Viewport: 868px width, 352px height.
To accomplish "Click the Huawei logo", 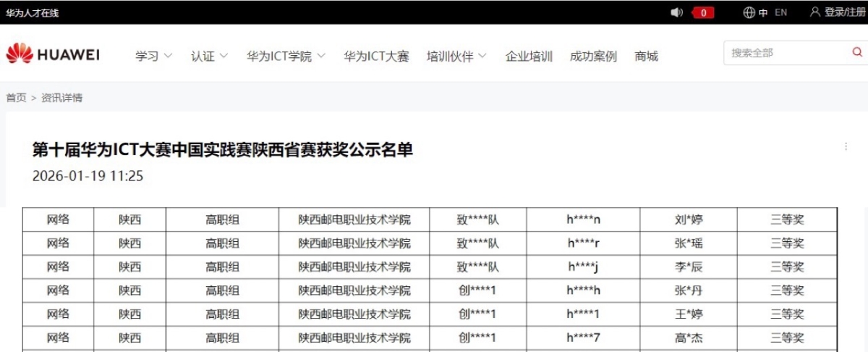I will pyautogui.click(x=52, y=54).
